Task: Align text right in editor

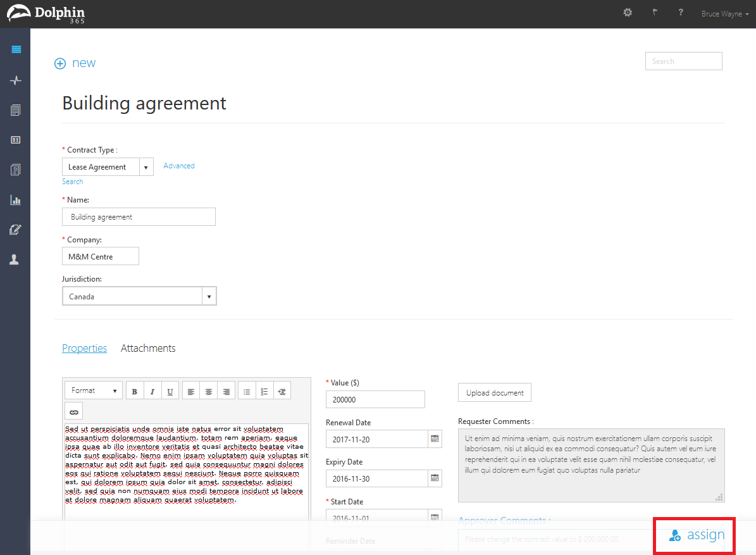Action: tap(226, 391)
